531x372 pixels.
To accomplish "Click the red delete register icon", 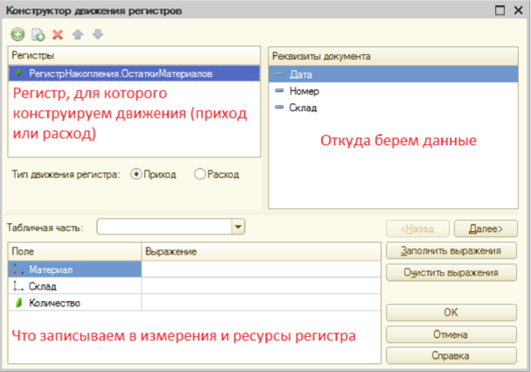I will point(58,35).
